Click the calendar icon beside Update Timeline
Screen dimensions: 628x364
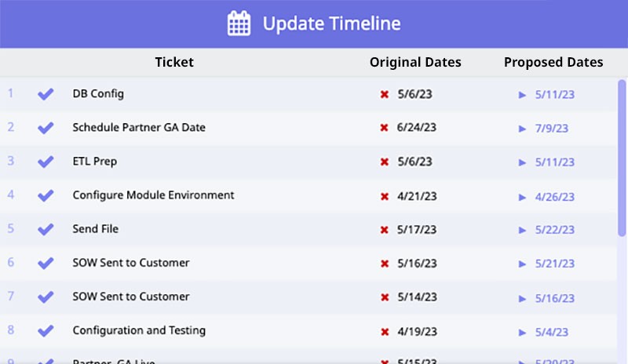239,24
